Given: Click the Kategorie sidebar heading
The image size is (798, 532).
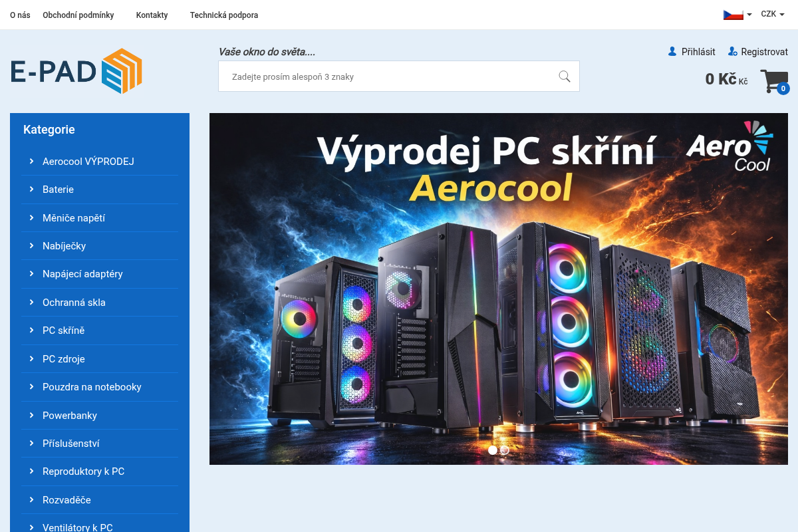Looking at the screenshot, I should 49,130.
